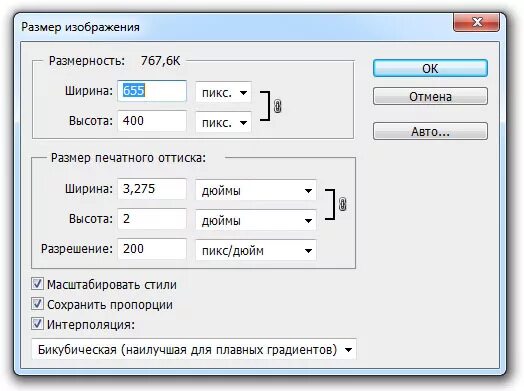Click the Размер изображения title text

pos(81,27)
